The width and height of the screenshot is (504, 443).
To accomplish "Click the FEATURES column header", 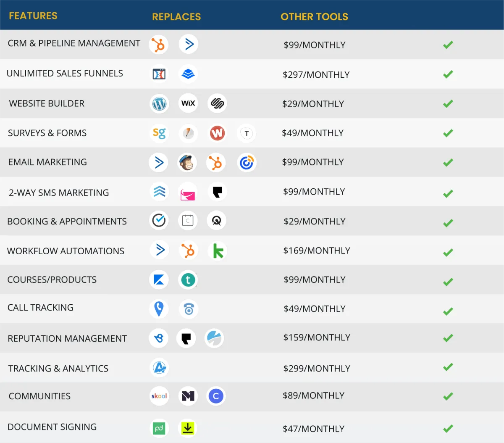I will click(x=33, y=16).
